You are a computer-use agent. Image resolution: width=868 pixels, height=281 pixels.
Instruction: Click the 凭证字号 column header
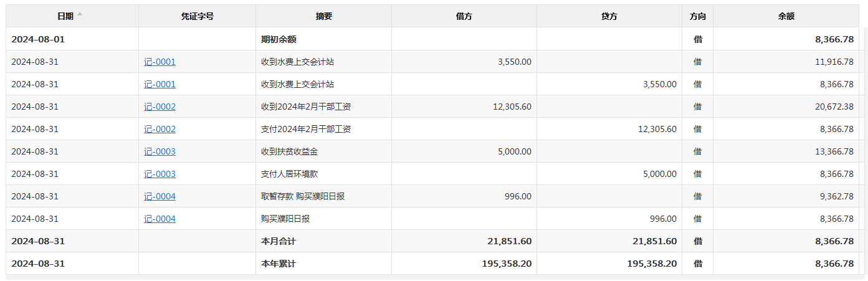pyautogui.click(x=197, y=16)
